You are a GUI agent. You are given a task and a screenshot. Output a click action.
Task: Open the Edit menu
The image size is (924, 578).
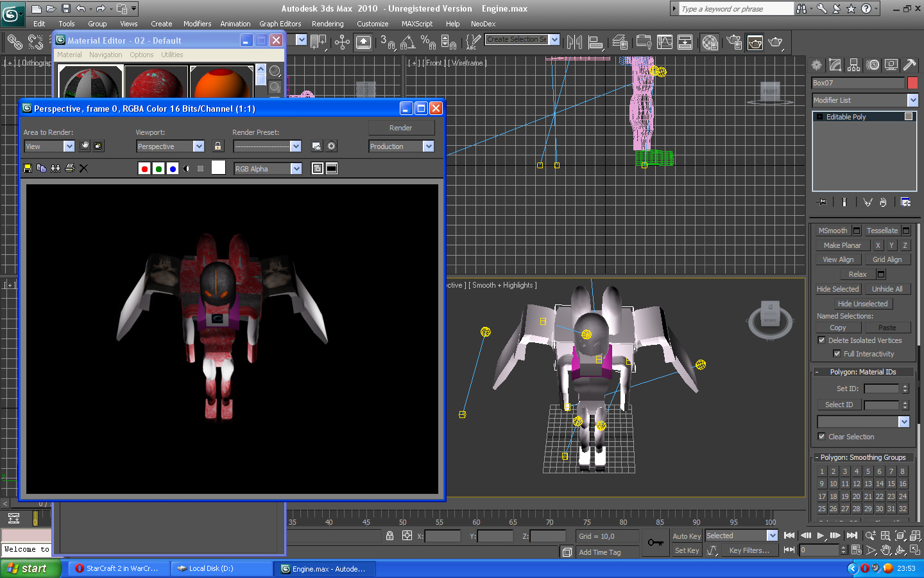(39, 24)
